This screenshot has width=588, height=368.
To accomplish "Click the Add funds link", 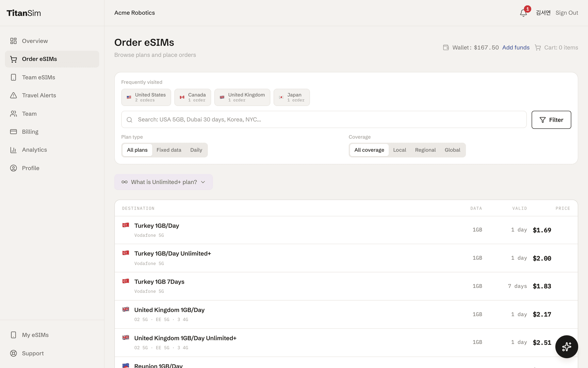I will click(x=516, y=48).
